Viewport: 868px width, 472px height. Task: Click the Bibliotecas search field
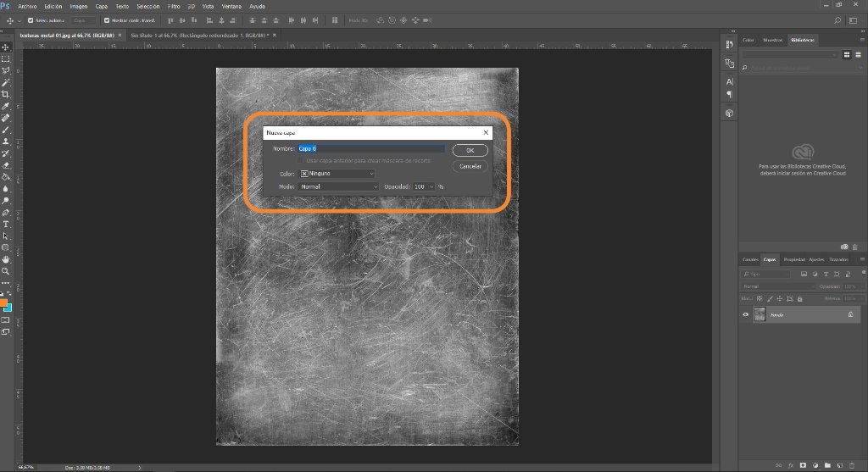tap(802, 68)
